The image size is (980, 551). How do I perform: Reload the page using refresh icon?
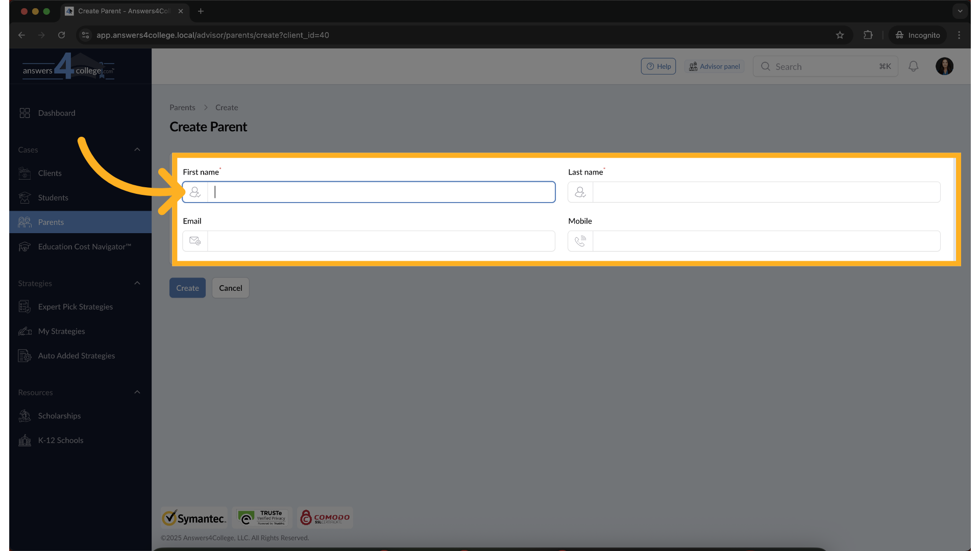[61, 35]
